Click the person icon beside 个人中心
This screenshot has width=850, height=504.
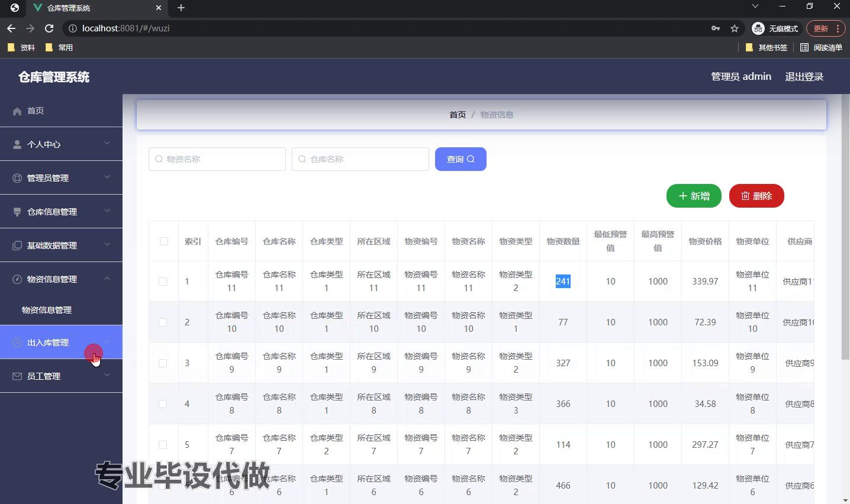tap(17, 144)
